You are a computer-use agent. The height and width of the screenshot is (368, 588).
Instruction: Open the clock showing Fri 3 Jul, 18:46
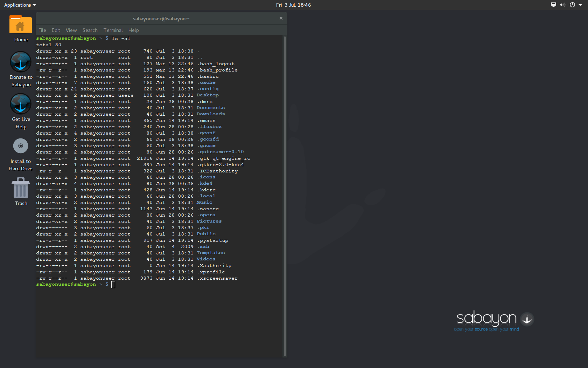tap(293, 5)
